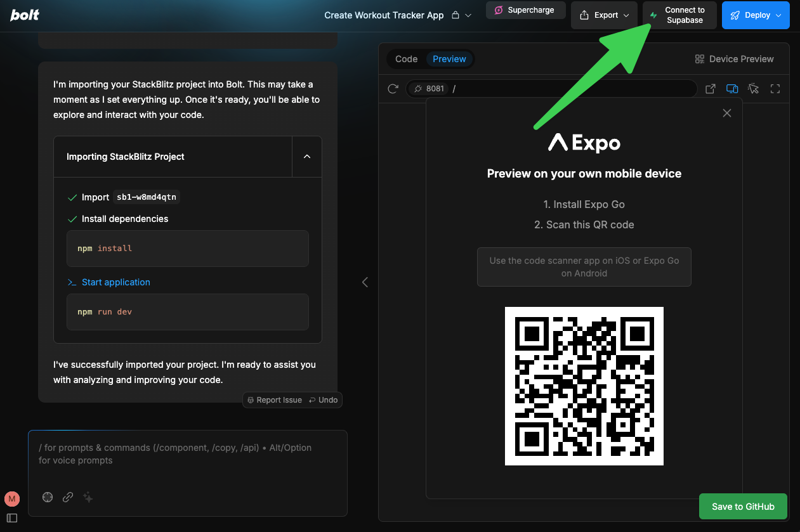The image size is (800, 532).
Task: Close the Expo QR code dialog
Action: point(727,113)
